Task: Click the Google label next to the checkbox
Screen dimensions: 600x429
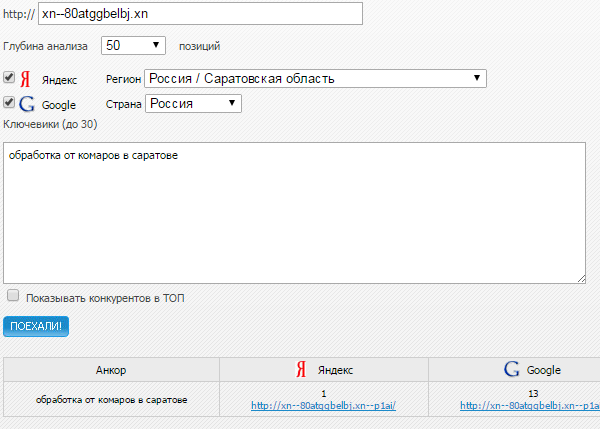Action: (59, 105)
